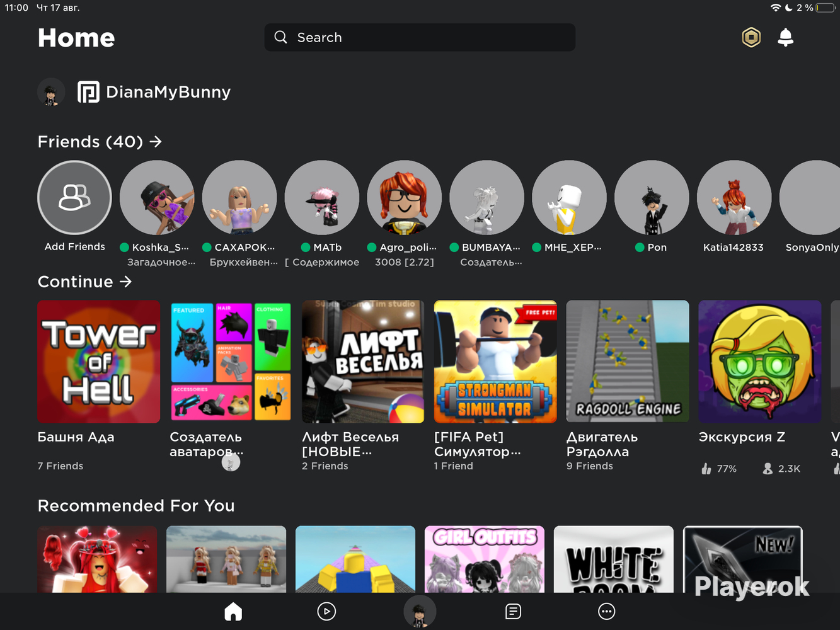The image size is (840, 630).
Task: Open the More ellipsis icon in bottom bar
Action: tap(606, 611)
